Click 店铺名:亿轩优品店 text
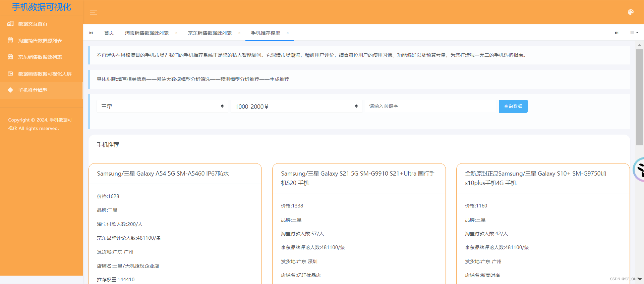Viewport: 644px width, 284px height. (x=301, y=275)
